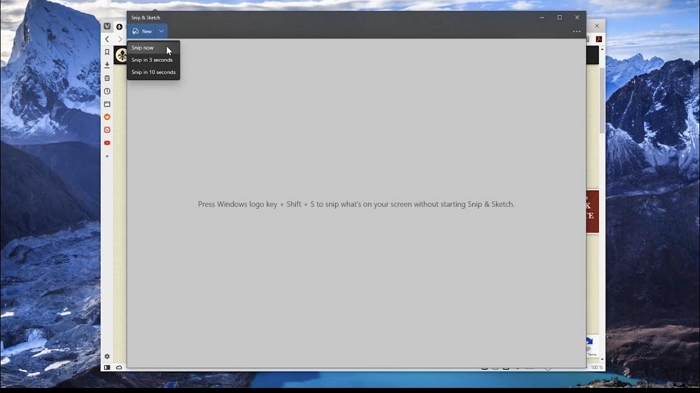
Task: Open the Downloads panel icon
Action: click(x=107, y=65)
